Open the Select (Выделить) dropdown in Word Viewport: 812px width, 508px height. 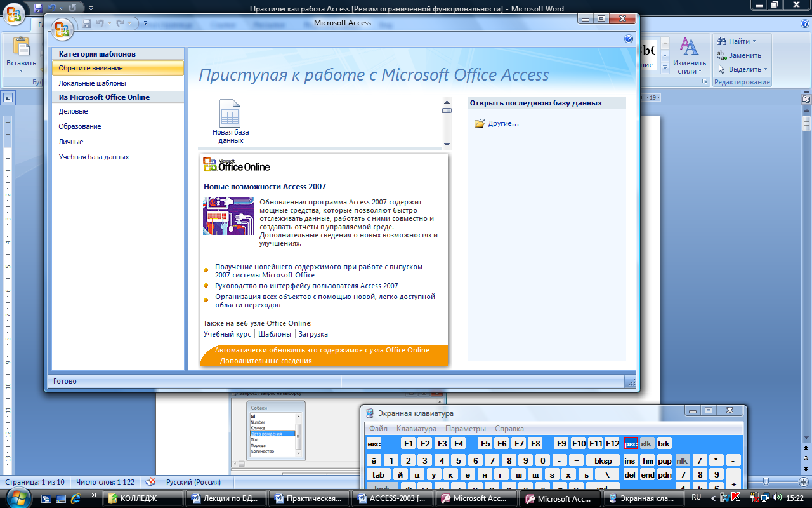point(742,69)
